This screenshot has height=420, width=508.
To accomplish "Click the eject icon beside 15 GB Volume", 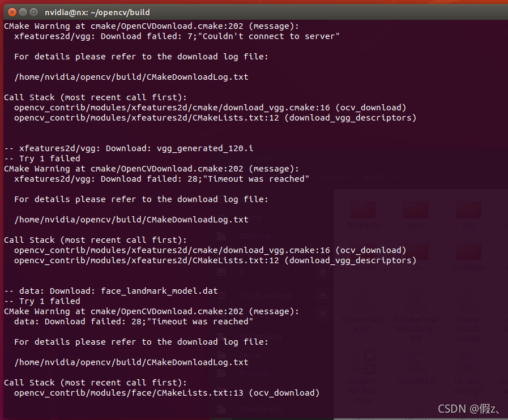I will (322, 294).
